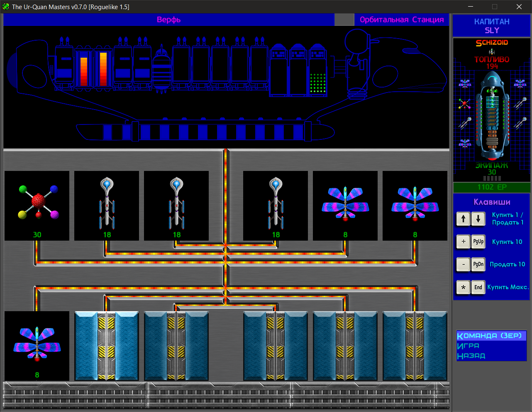The height and width of the screenshot is (412, 532).
Task: Select the butterfly ship in the bottom-left hangar bay
Action: click(x=37, y=346)
